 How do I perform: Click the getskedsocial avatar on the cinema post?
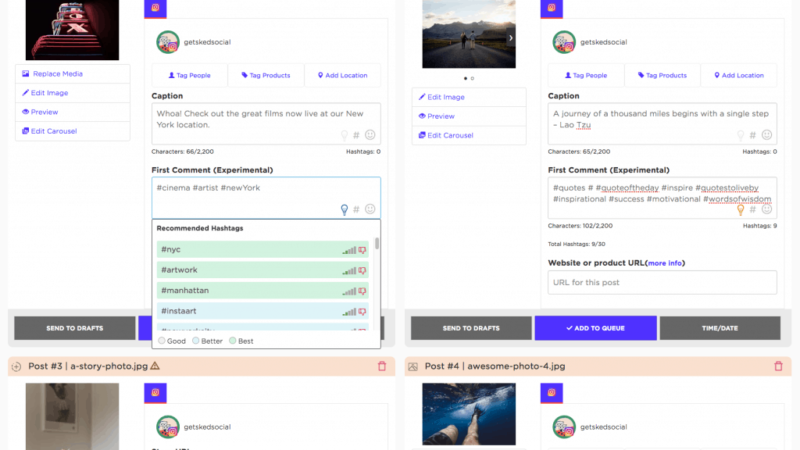(167, 42)
